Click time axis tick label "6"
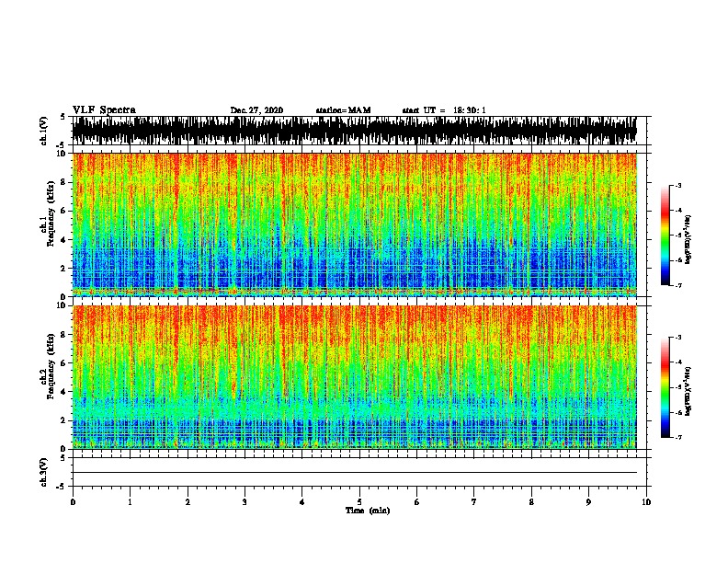Screen dimensions: 728x563 click(x=416, y=502)
